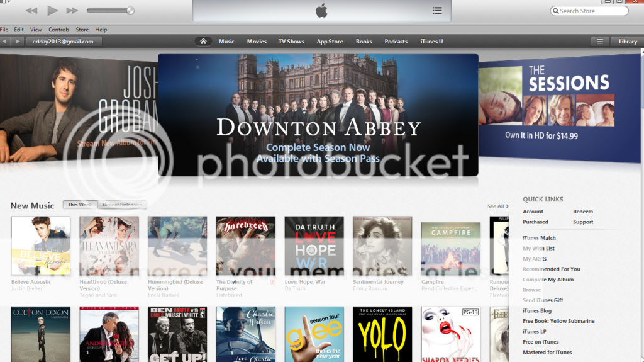Click the store back navigation arrow
This screenshot has height=362, width=644.
5,42
